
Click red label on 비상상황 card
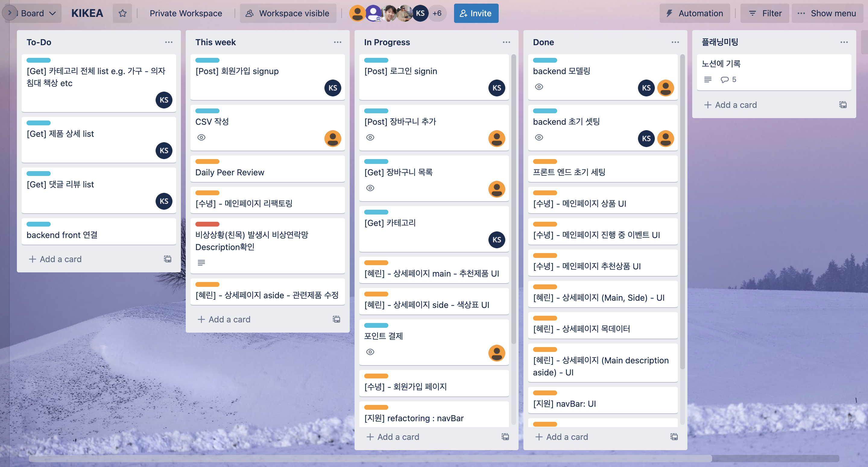pos(207,224)
